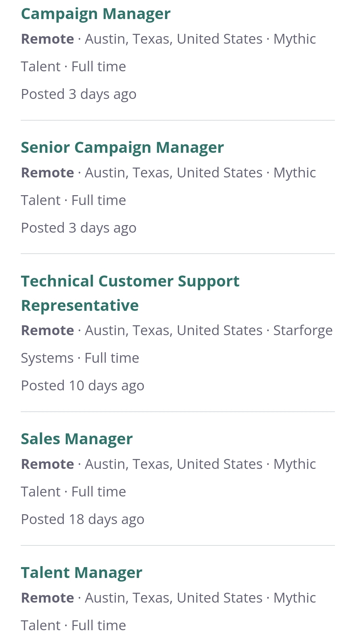The image size is (355, 644).
Task: Click 'Posted 18 days ago' text
Action: pyautogui.click(x=83, y=519)
